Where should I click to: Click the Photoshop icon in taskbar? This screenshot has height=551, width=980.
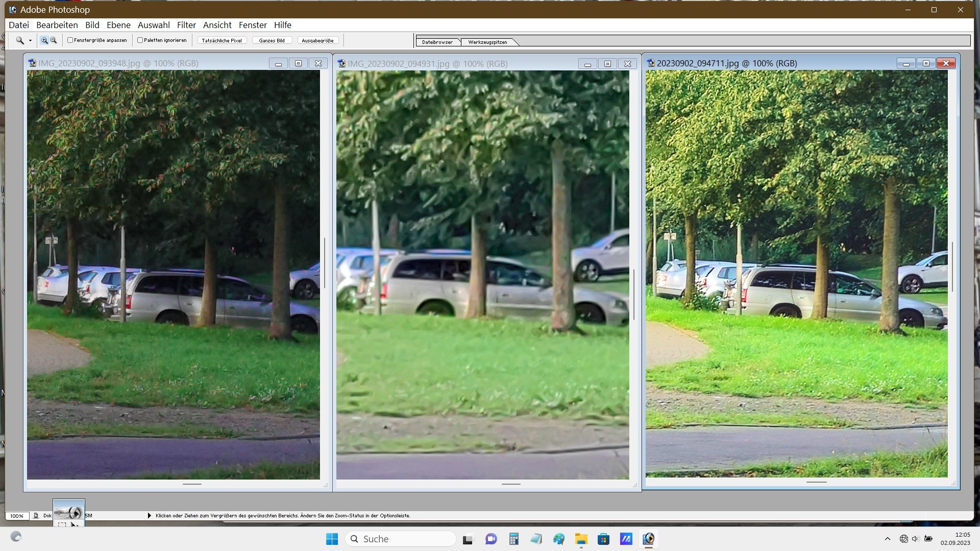(648, 539)
